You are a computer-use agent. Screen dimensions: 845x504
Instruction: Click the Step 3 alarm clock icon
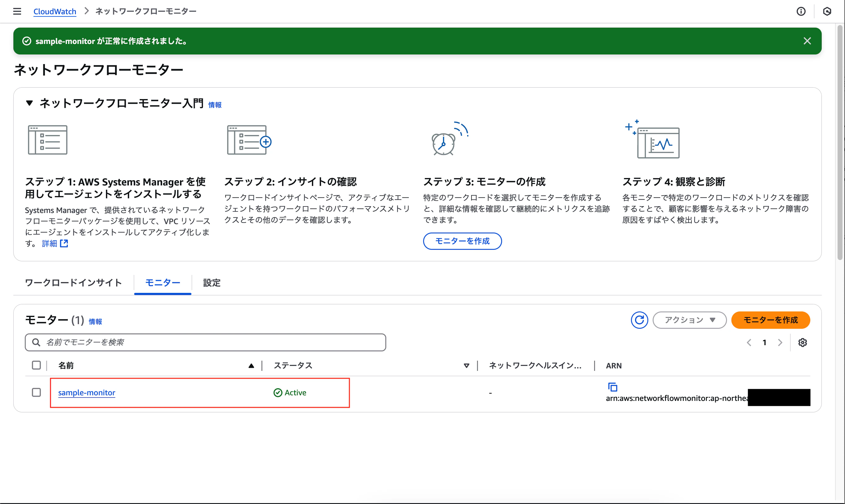(449, 139)
